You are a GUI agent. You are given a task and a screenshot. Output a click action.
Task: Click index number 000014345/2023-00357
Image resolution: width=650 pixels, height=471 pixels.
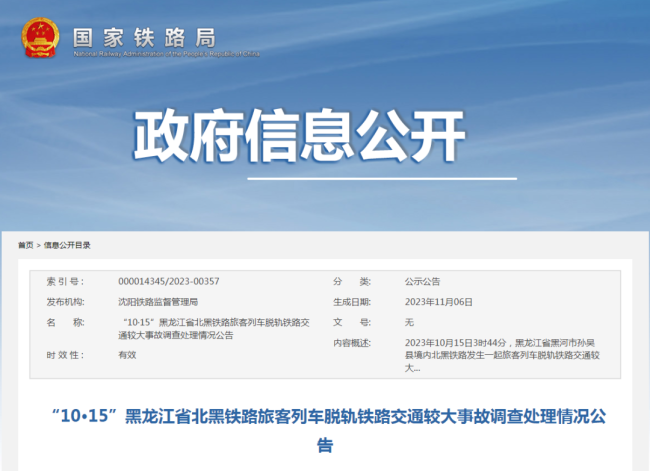tap(168, 282)
